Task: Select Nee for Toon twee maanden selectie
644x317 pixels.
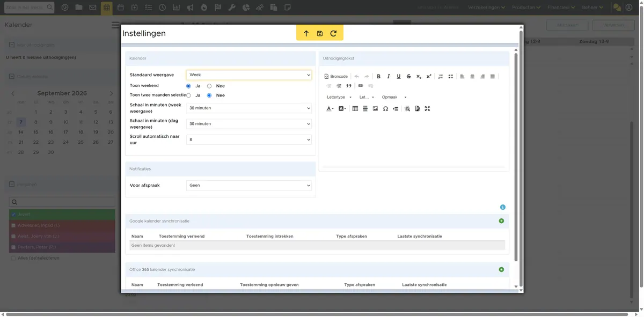Action: (x=209, y=95)
